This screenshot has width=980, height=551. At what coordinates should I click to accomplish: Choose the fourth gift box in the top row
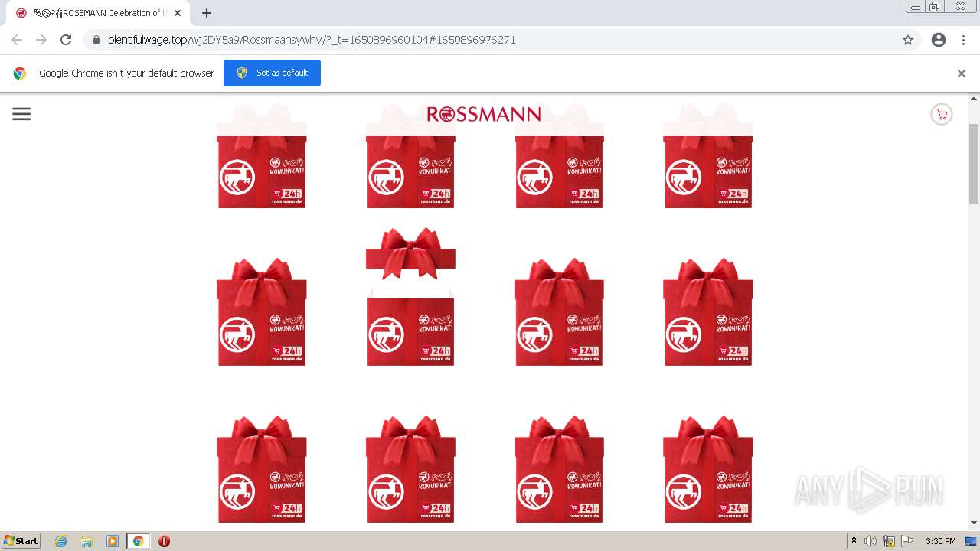[x=708, y=155]
